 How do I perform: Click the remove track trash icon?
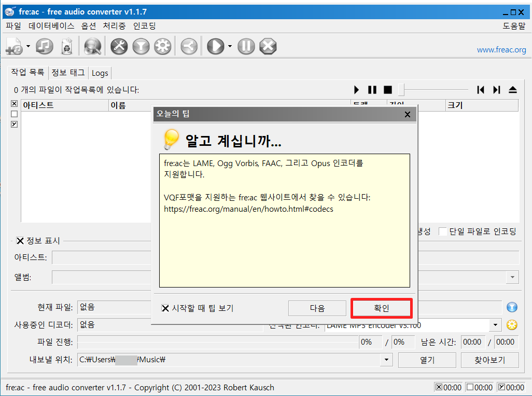point(67,46)
